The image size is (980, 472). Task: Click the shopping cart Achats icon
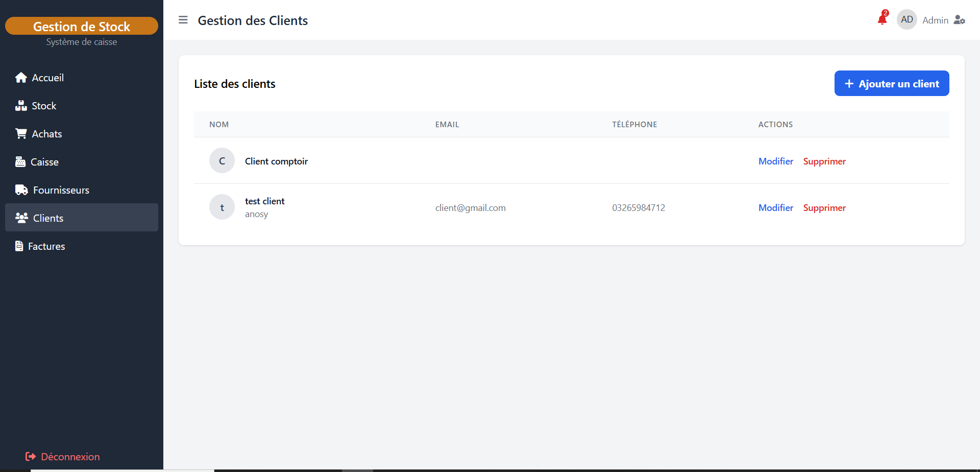coord(21,134)
